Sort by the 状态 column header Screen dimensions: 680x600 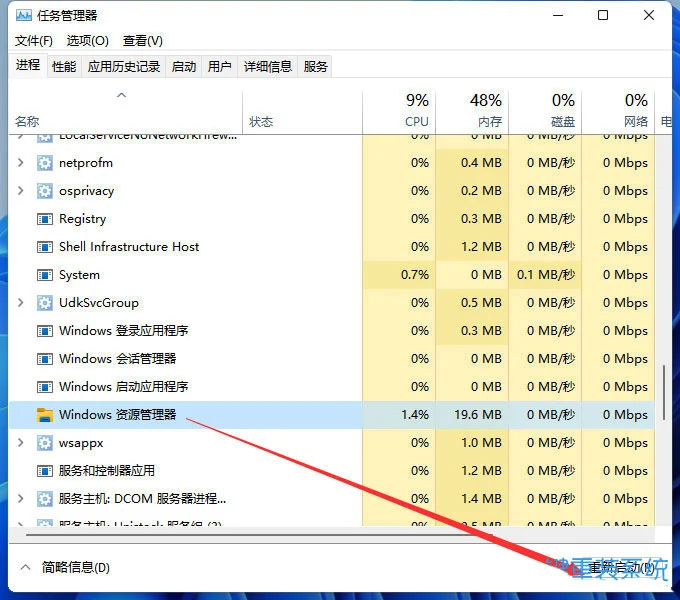[302, 112]
